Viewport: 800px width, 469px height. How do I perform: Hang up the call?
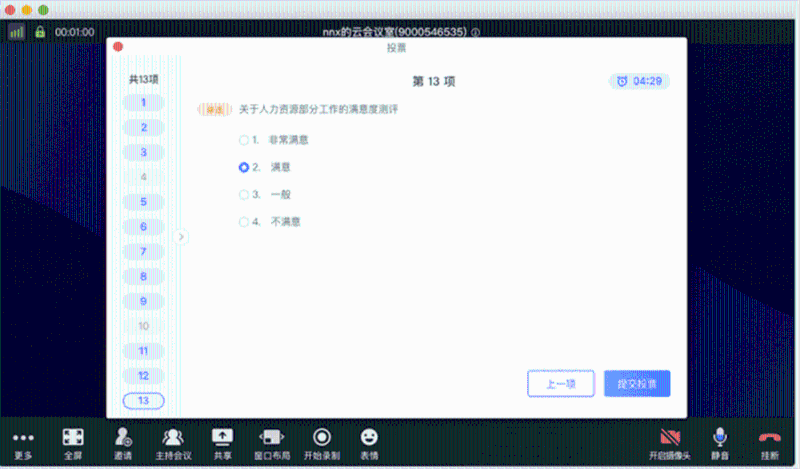[769, 444]
